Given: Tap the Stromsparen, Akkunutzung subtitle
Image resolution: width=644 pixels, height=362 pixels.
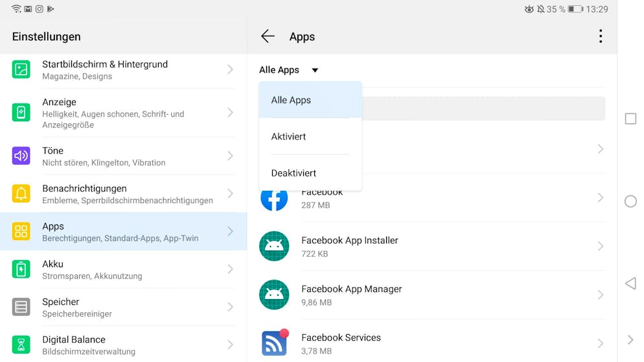Looking at the screenshot, I should [92, 276].
